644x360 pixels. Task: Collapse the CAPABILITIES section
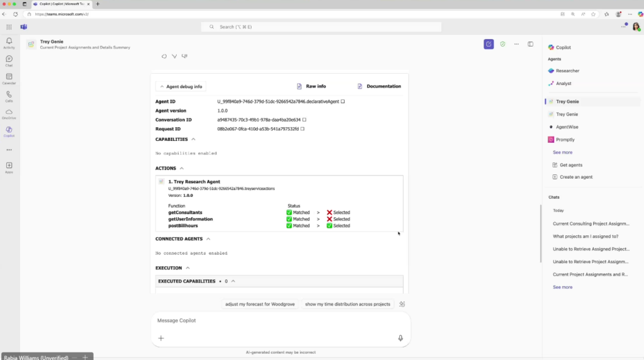(x=194, y=139)
